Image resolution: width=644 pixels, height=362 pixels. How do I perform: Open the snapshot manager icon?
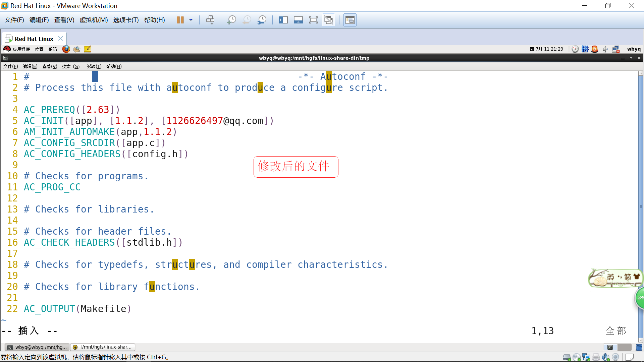262,20
